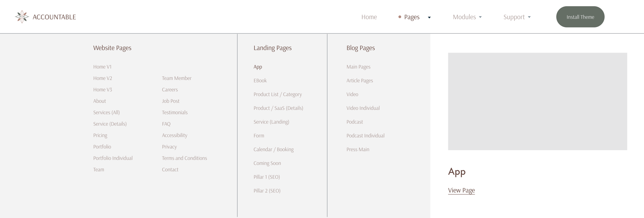Open Portfolio Individual page
This screenshot has height=218, width=644.
coord(113,158)
